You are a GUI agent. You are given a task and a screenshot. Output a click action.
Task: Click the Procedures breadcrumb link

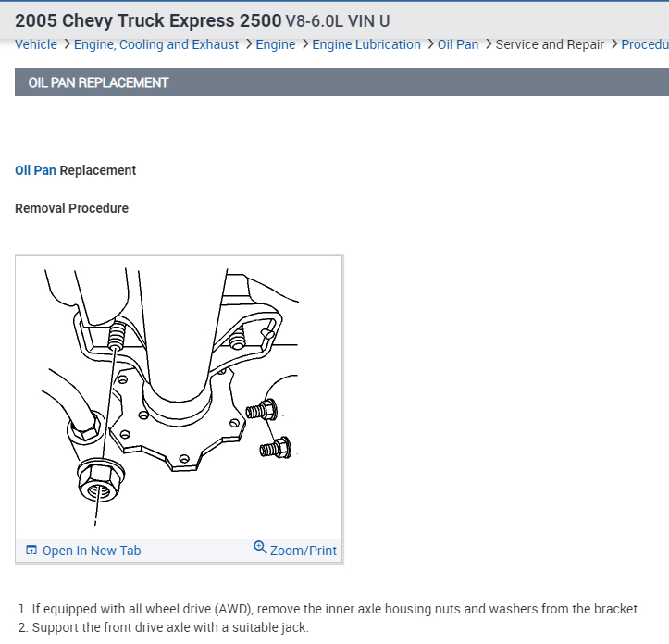click(x=645, y=44)
